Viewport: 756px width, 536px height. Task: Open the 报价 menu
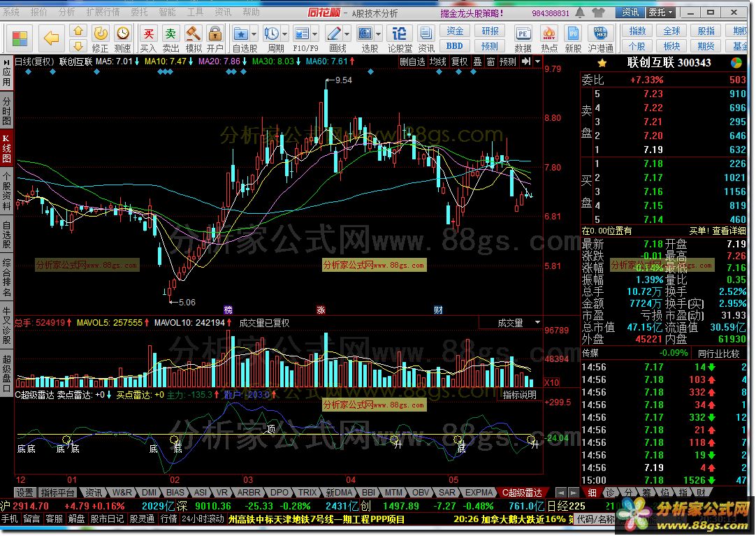[x=38, y=12]
